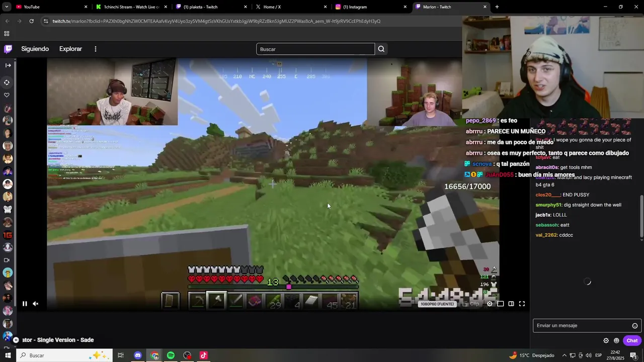
Task: Open the followed channels heart icon in sidebar
Action: (x=7, y=95)
